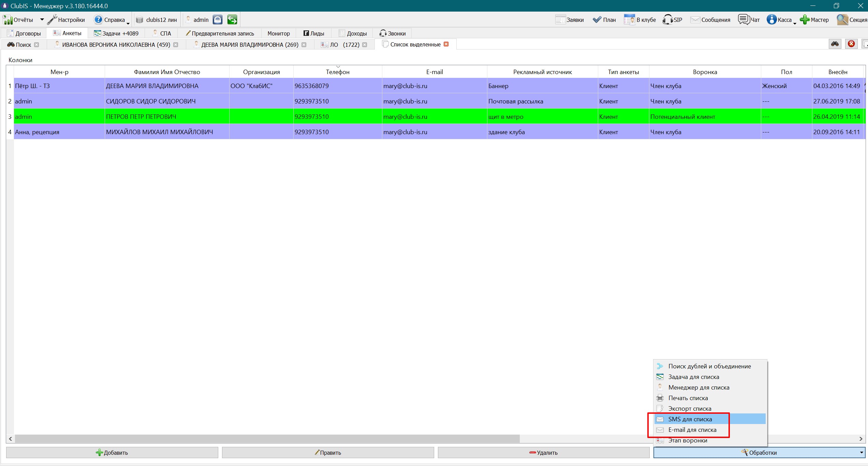
Task: Open the СПА tab
Action: click(x=161, y=33)
